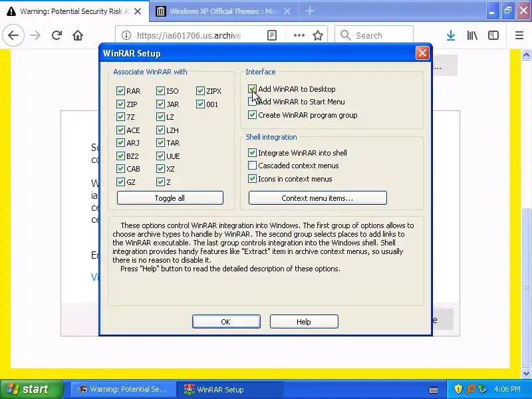Screen dimensions: 532x399
Task: Toggle the UUE association checkbox
Action: (160, 156)
